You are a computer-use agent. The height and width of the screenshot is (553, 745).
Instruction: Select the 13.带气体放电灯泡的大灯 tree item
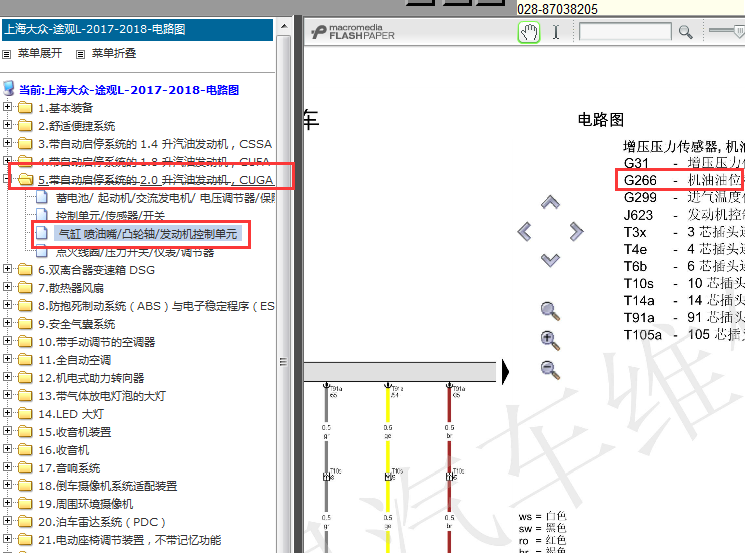point(102,396)
